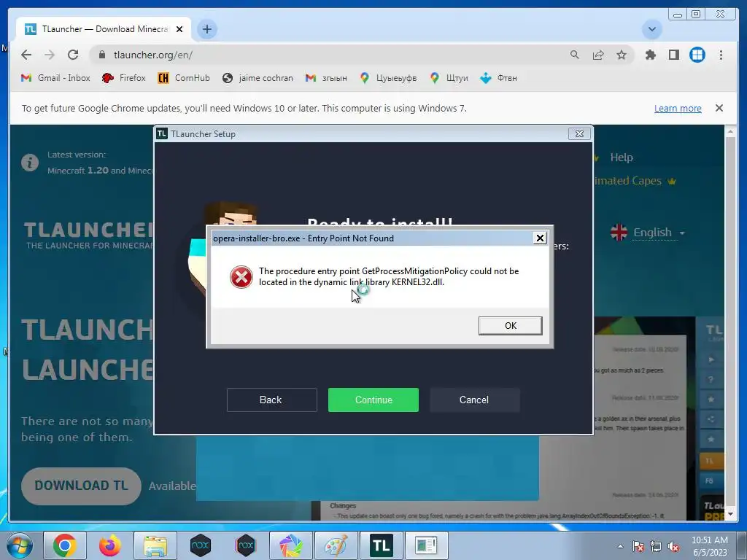
Task: Close the opera-installer-bro.exe error dialog
Action: point(540,238)
